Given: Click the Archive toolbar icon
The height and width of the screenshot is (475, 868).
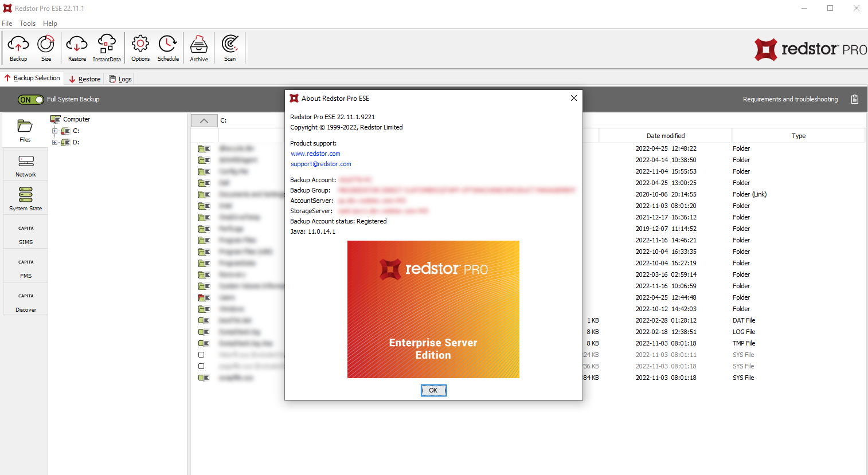Looking at the screenshot, I should click(x=199, y=48).
